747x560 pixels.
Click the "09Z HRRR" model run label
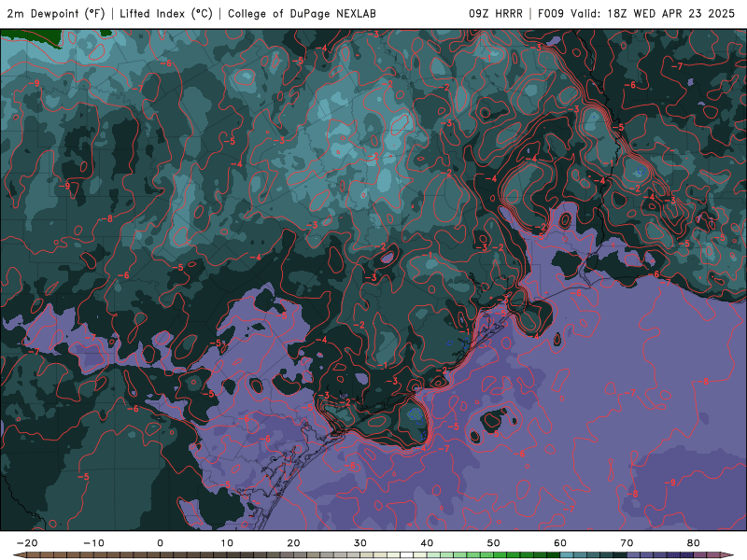click(x=496, y=13)
